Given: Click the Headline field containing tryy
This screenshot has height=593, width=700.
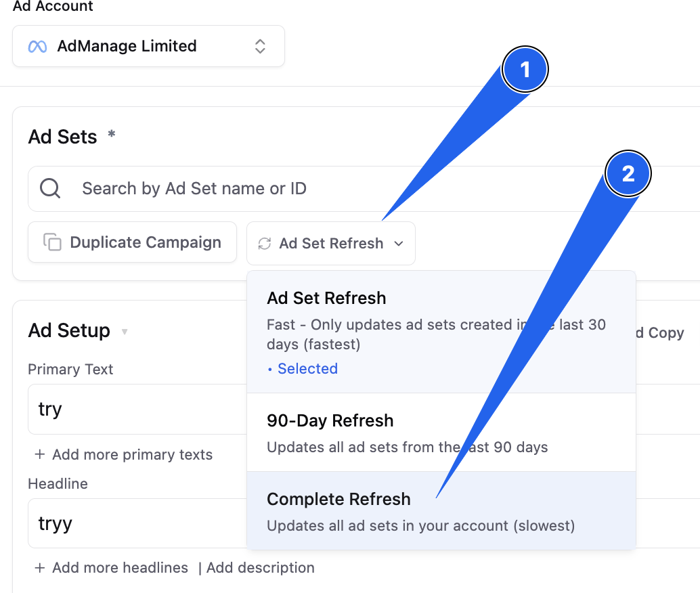Looking at the screenshot, I should [x=137, y=523].
